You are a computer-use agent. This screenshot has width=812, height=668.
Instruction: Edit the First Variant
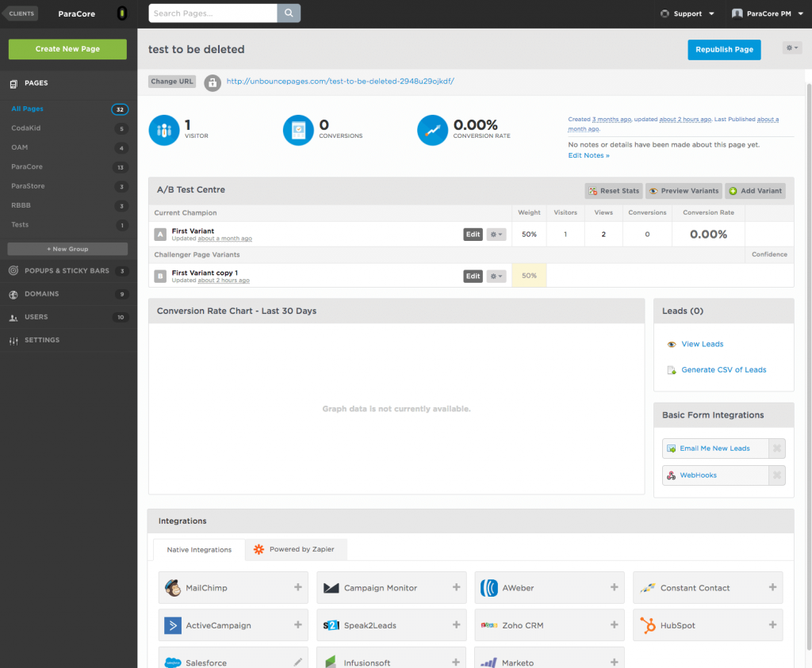(473, 235)
